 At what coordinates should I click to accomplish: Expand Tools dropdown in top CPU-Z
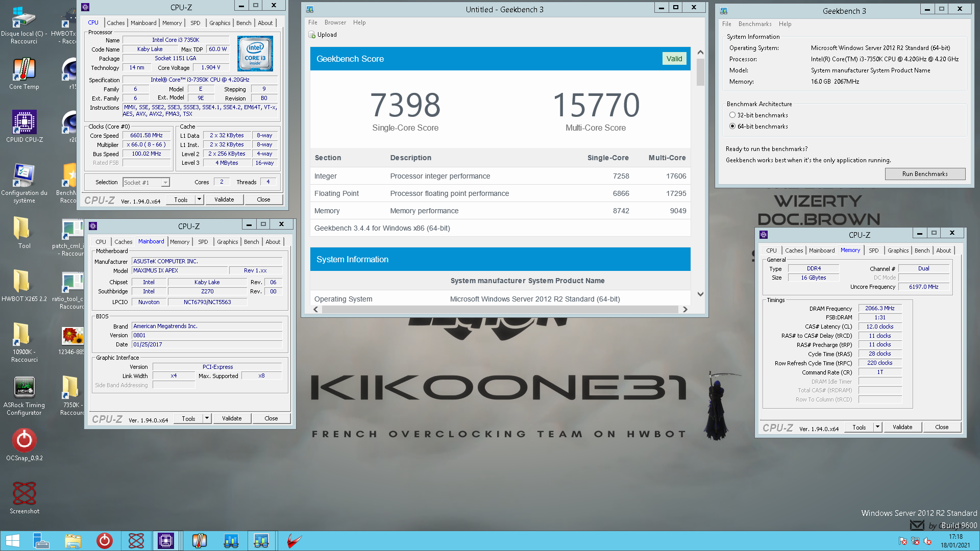[x=200, y=199]
